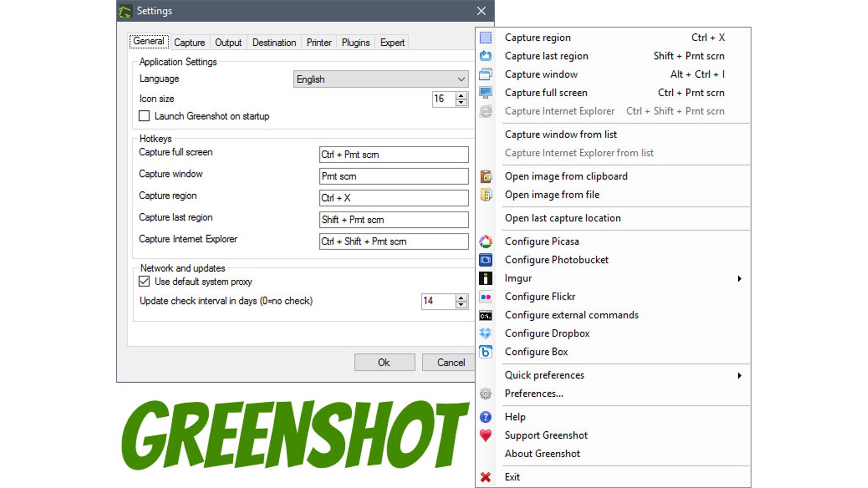Click the Box icon
This screenshot has height=488, width=868.
point(486,352)
